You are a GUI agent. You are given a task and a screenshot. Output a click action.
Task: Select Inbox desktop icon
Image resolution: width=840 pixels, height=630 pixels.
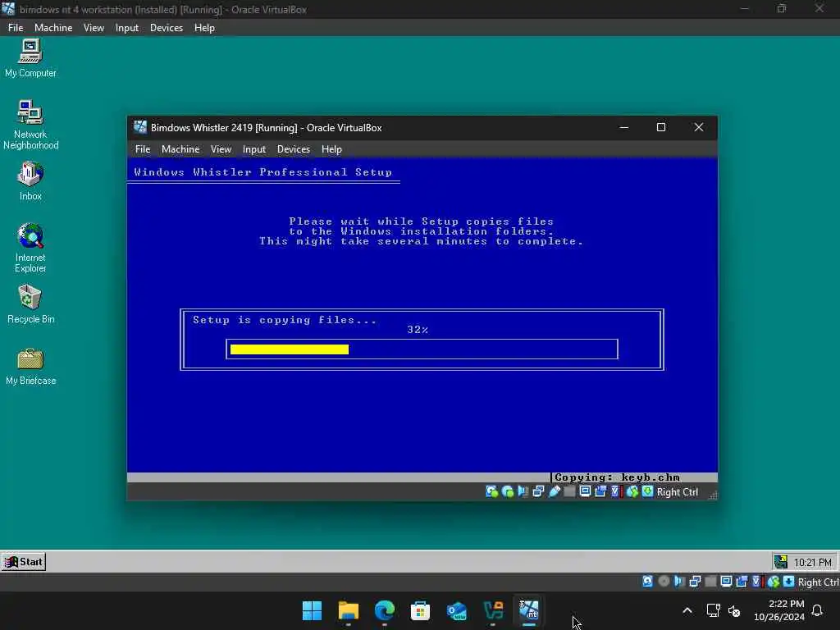30,181
